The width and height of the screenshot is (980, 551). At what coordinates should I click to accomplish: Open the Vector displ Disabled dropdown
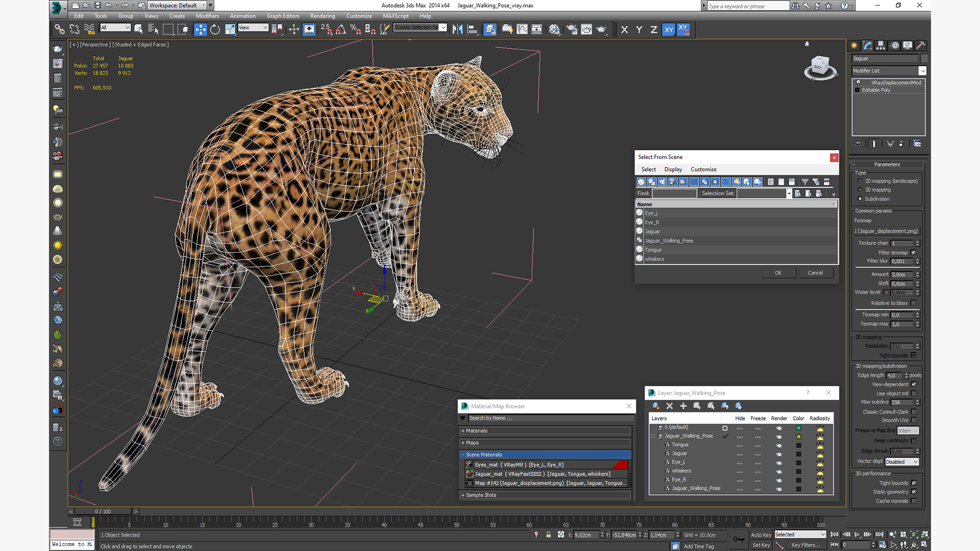(901, 462)
